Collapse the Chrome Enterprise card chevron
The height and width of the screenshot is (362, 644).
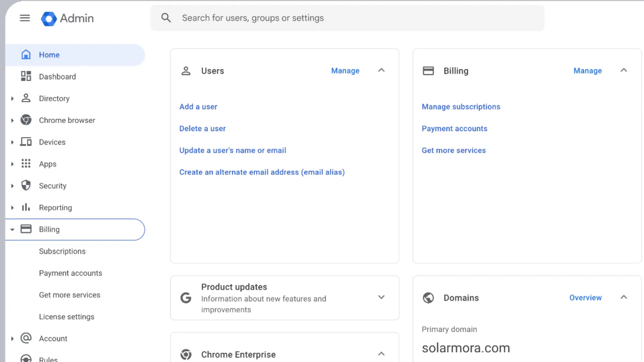coord(381,354)
